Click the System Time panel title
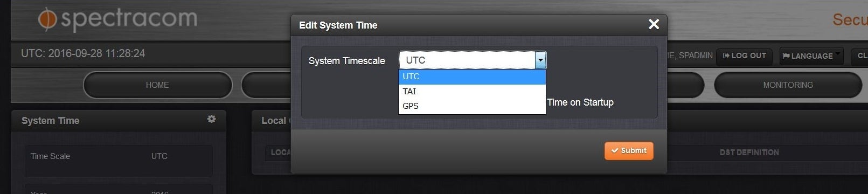This screenshot has height=194, width=868. (x=50, y=121)
